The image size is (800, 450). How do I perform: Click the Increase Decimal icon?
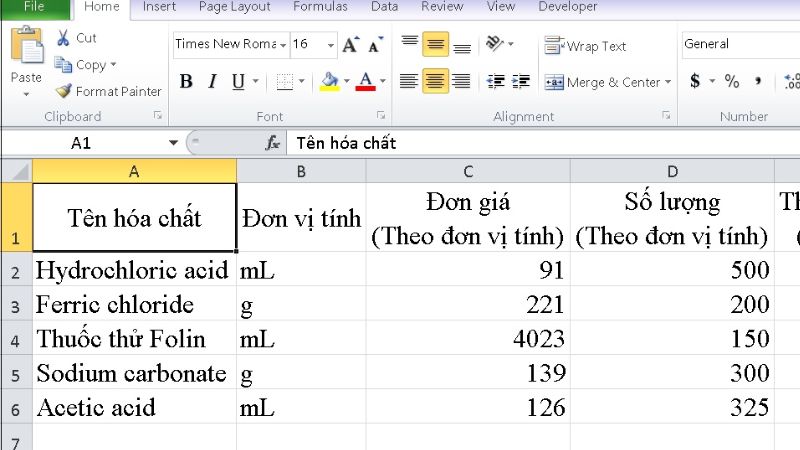click(791, 82)
